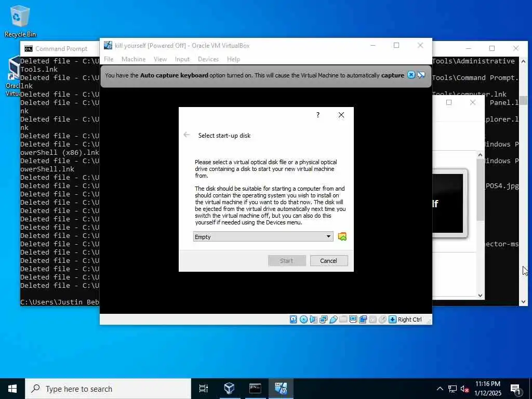Click the 'Select start-up disk' heading
Viewport: 532px width, 399px height.
[x=224, y=136]
